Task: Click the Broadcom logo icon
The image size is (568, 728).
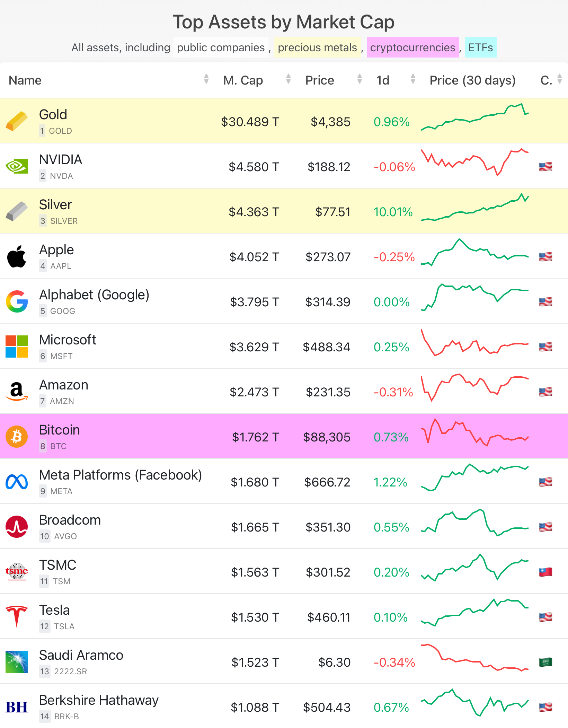Action: pyautogui.click(x=17, y=527)
